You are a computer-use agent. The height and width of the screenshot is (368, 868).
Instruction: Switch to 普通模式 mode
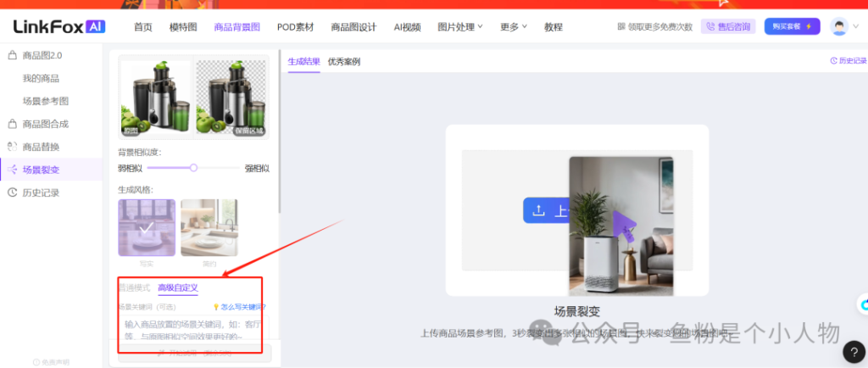click(134, 287)
